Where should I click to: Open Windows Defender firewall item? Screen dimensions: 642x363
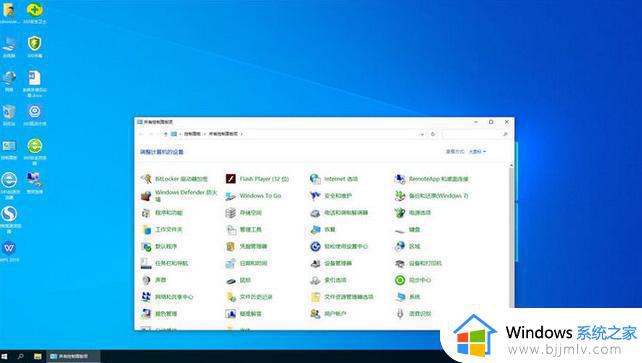click(x=179, y=196)
